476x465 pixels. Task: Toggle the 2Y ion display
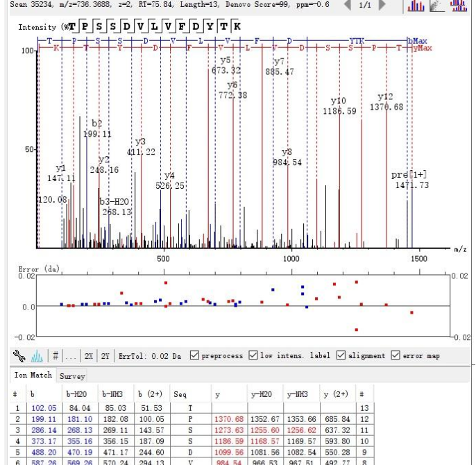(105, 356)
